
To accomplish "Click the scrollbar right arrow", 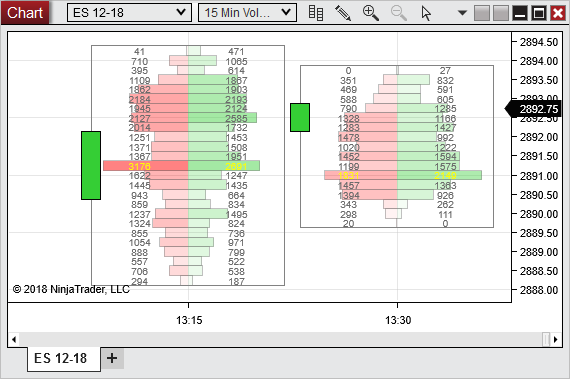I will 556,339.
